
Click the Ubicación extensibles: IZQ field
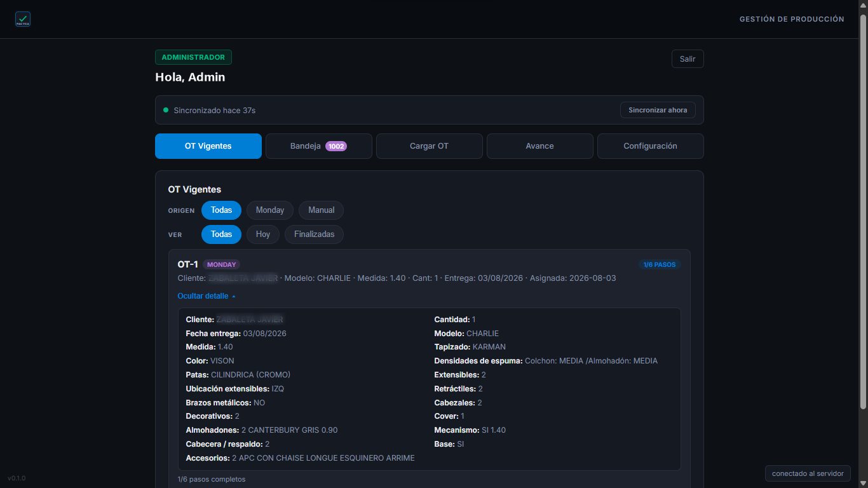(x=235, y=389)
